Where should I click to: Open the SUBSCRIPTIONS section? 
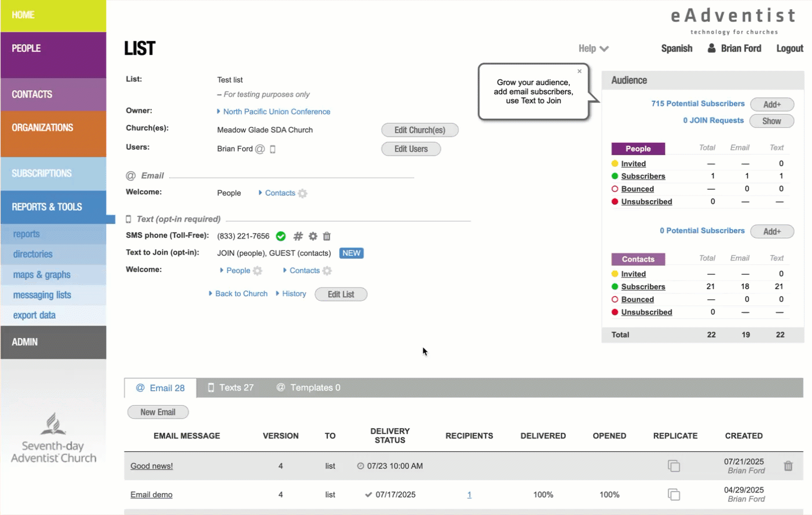(x=53, y=174)
